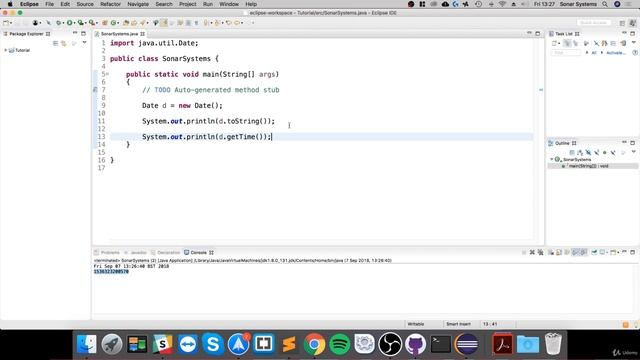Collapse the main method fold at line 5
Viewport: 640px width, 360px height.
(107, 74)
